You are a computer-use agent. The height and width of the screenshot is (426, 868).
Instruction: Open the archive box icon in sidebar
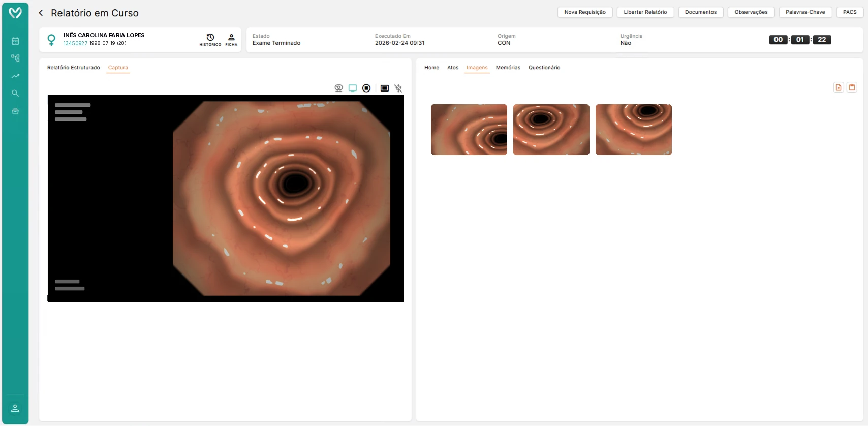coord(15,111)
